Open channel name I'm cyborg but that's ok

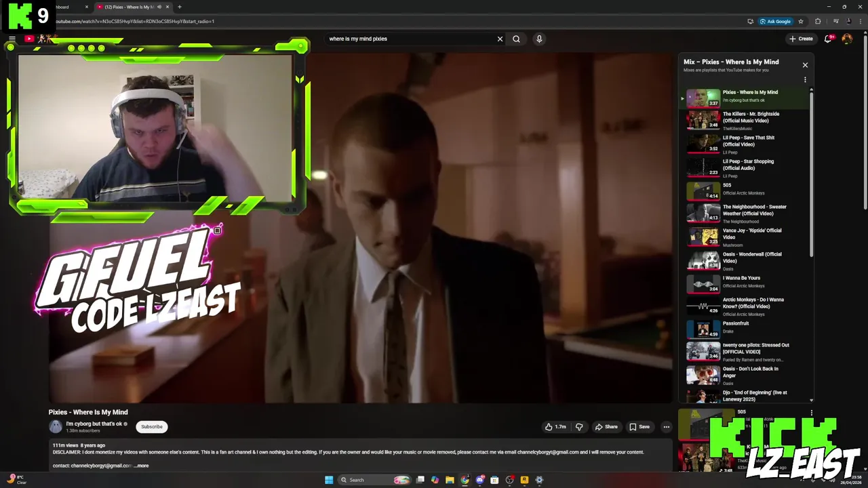[94, 424]
